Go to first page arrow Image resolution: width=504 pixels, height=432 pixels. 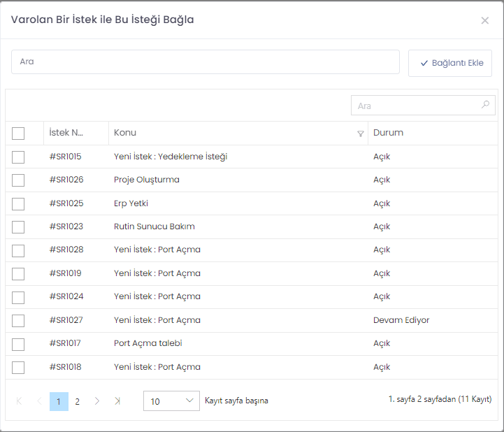coord(19,401)
